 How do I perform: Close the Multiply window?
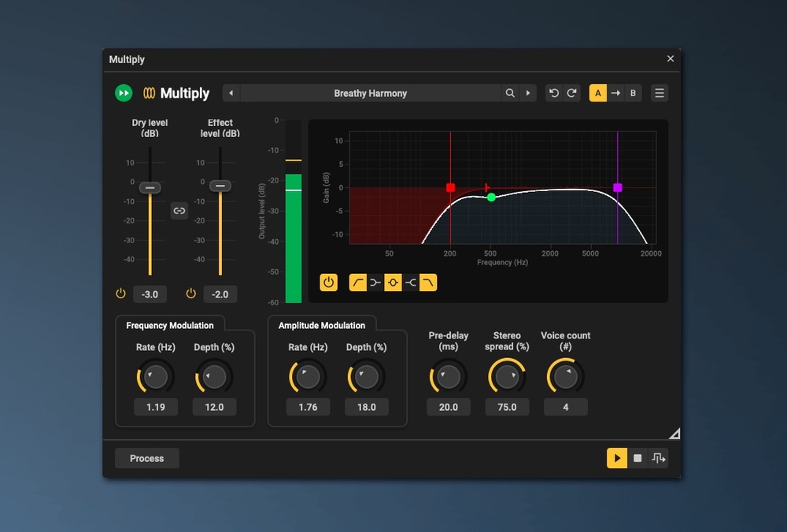click(670, 59)
